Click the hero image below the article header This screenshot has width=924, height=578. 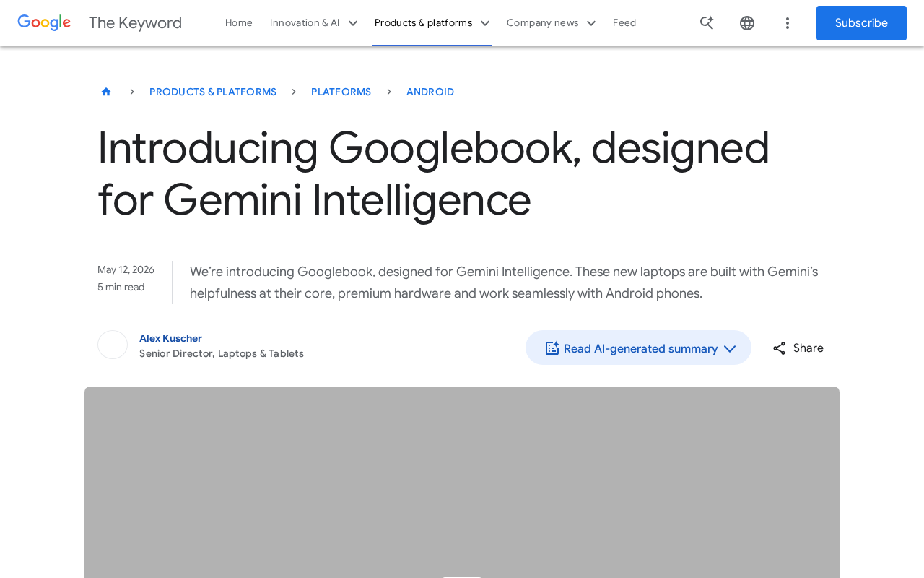[462, 483]
